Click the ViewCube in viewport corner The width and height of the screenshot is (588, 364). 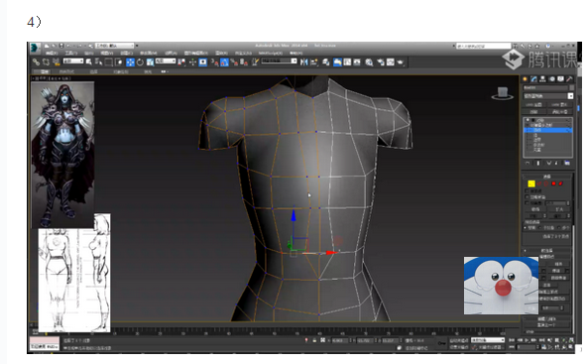pos(503,93)
